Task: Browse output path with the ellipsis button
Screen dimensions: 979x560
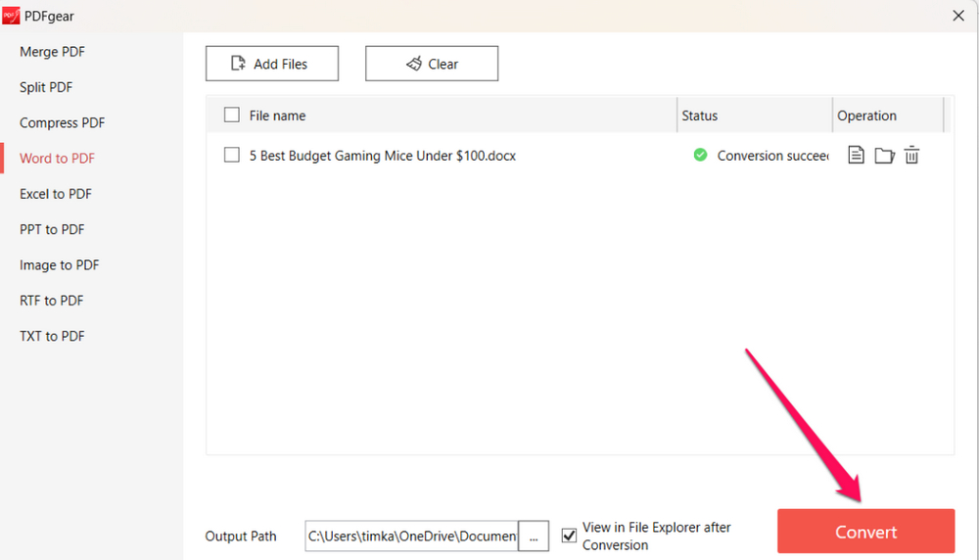Action: (534, 537)
